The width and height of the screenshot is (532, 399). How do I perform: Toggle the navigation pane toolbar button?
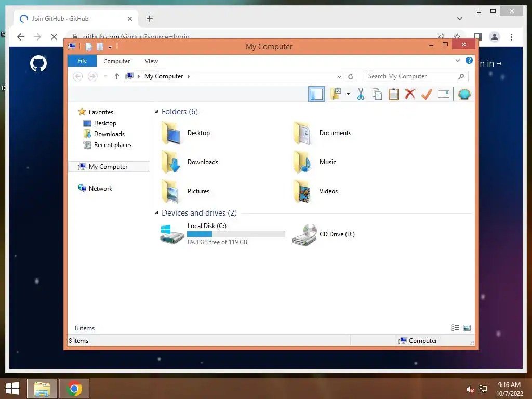[x=316, y=95]
